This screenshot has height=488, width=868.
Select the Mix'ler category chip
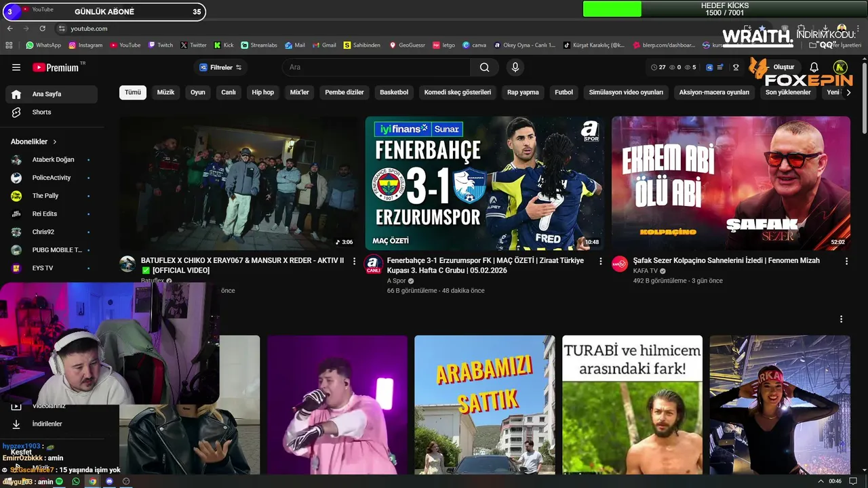(x=299, y=92)
